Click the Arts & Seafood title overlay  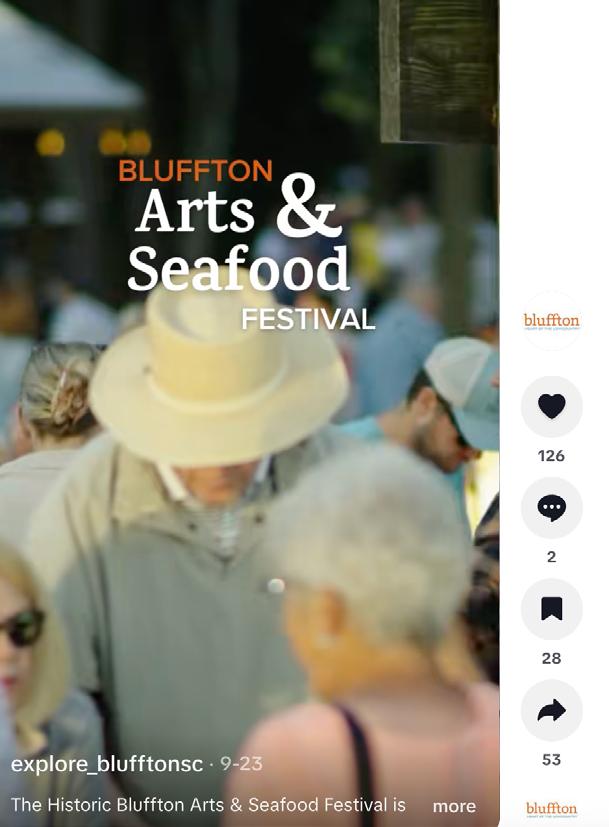pyautogui.click(x=238, y=233)
